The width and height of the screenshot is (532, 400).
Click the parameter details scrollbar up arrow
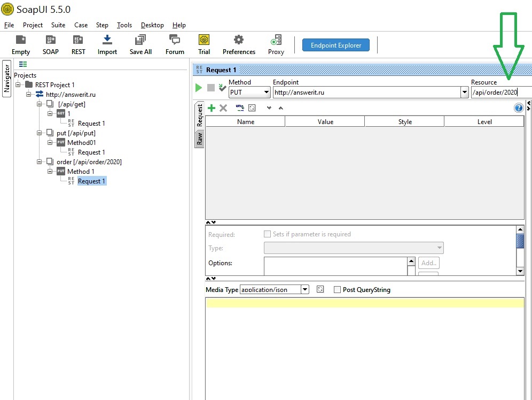(520, 230)
